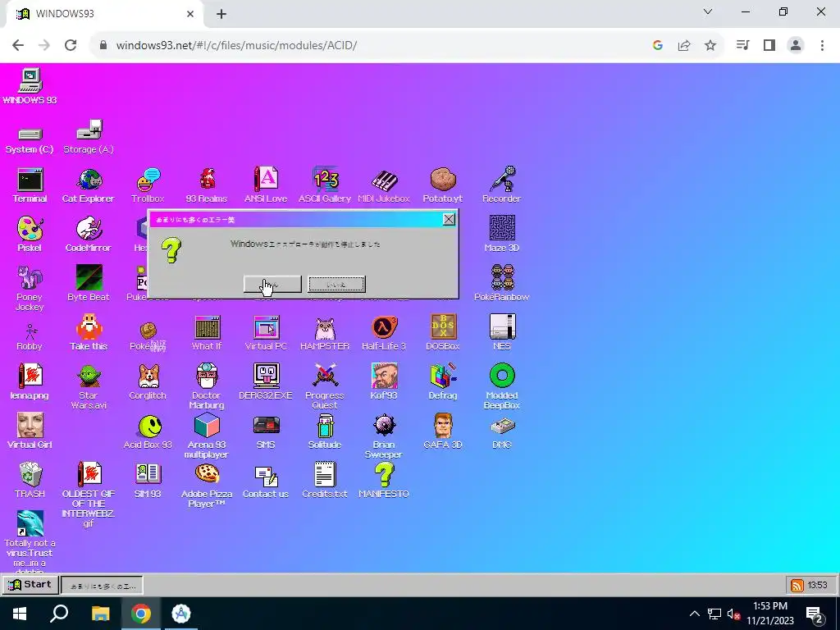This screenshot has width=840, height=630.
Task: Launch MIDI Jukebox icon
Action: [x=384, y=185]
